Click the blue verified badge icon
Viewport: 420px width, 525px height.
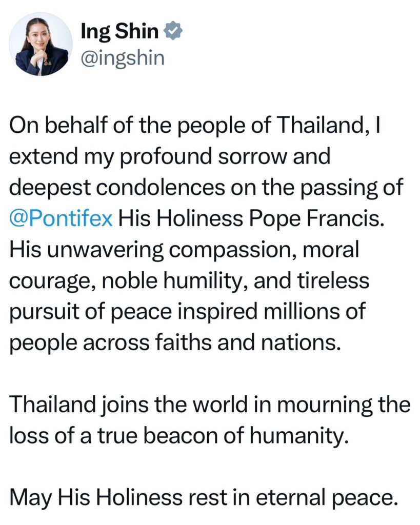coord(173,32)
